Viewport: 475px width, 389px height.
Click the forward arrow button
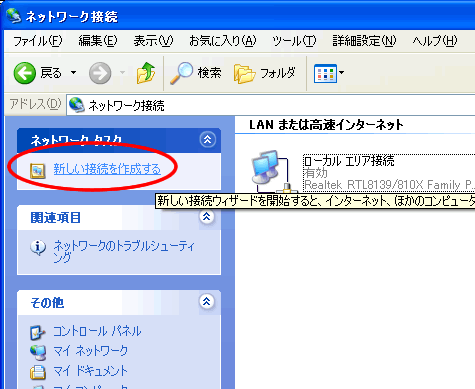coord(100,73)
